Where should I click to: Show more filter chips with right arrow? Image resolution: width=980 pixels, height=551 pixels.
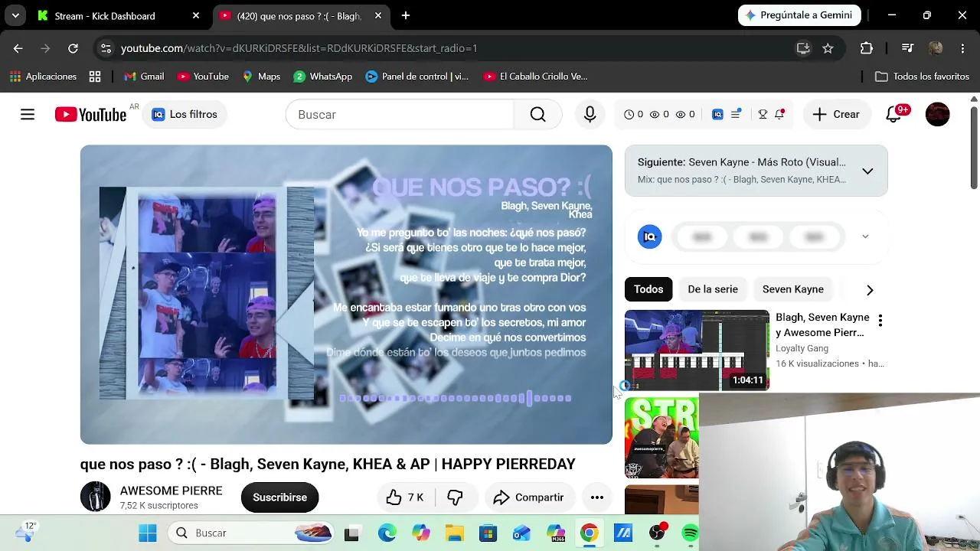(870, 290)
